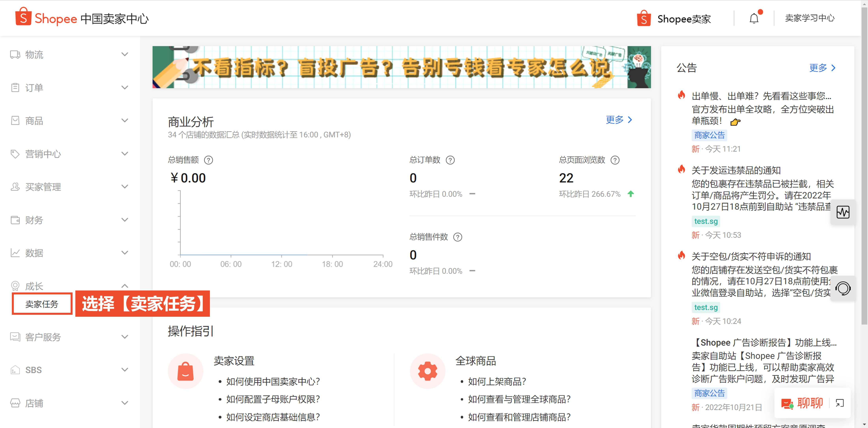Click the 数据 chart icon
Image resolution: width=868 pixels, height=428 pixels.
pos(15,253)
